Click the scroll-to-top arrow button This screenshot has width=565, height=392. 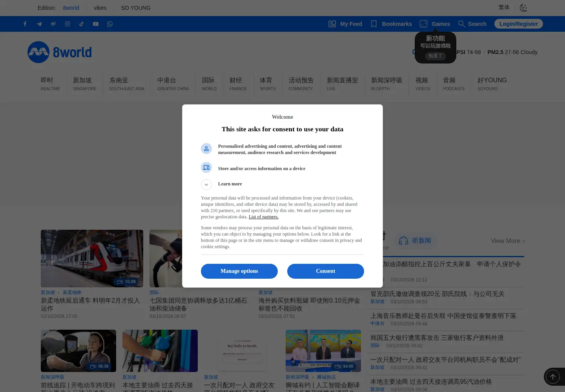[x=552, y=377]
